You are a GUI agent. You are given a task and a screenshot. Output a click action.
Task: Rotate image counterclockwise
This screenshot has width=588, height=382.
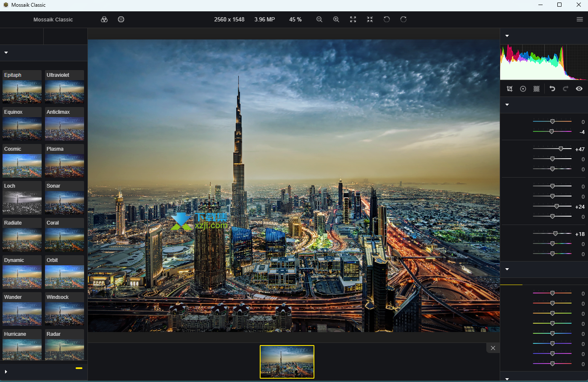pyautogui.click(x=387, y=19)
